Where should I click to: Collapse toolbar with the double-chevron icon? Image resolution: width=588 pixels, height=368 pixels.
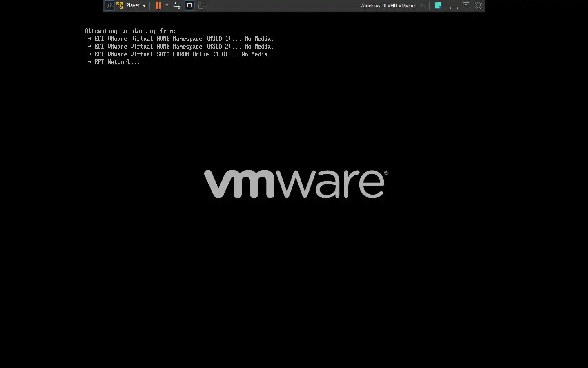tap(423, 6)
